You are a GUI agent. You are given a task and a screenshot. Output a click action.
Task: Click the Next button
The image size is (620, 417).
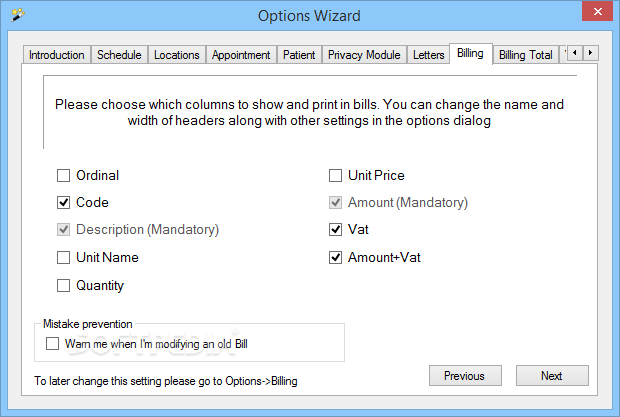[x=552, y=375]
